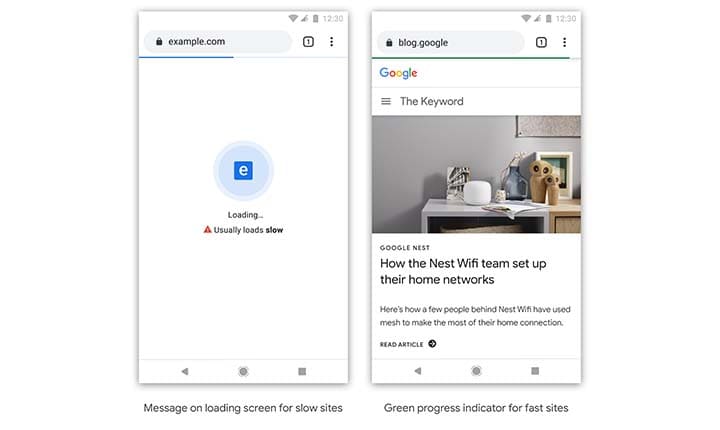The width and height of the screenshot is (720, 430).
Task: Click the hamburger menu beside The Keyword
Action: (386, 101)
